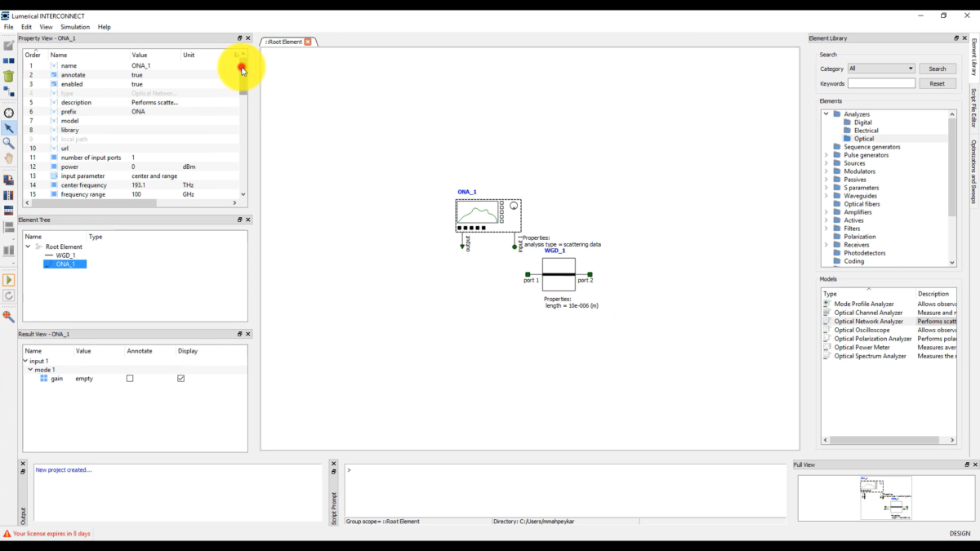Collapse input 1 in Result View
This screenshot has width=980, height=551.
click(x=26, y=361)
